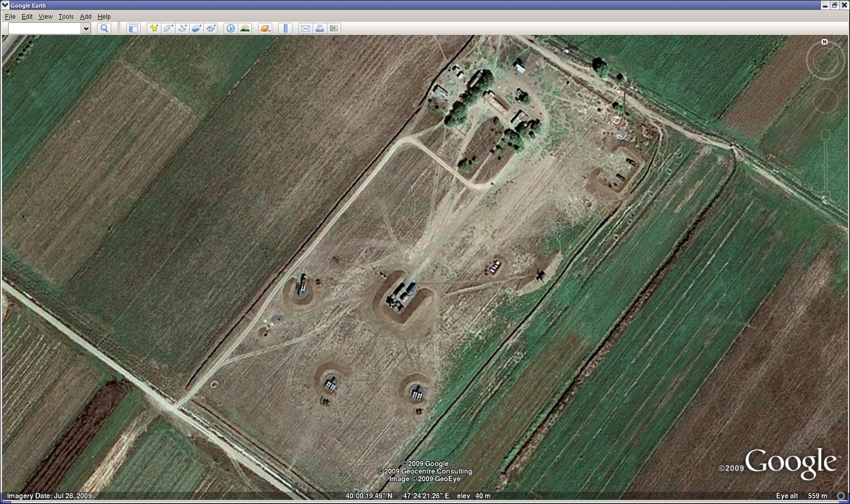This screenshot has width=850, height=504.
Task: Open the Tools menu
Action: click(66, 17)
